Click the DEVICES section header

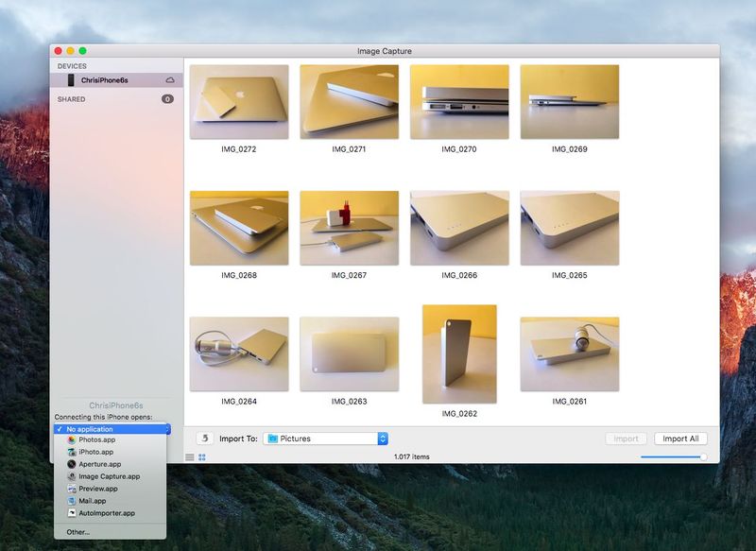click(x=72, y=66)
